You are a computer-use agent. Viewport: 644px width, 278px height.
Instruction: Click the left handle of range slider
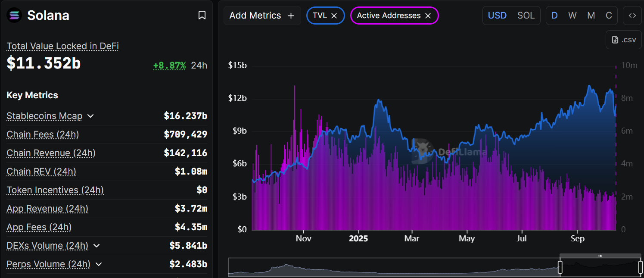(x=560, y=267)
